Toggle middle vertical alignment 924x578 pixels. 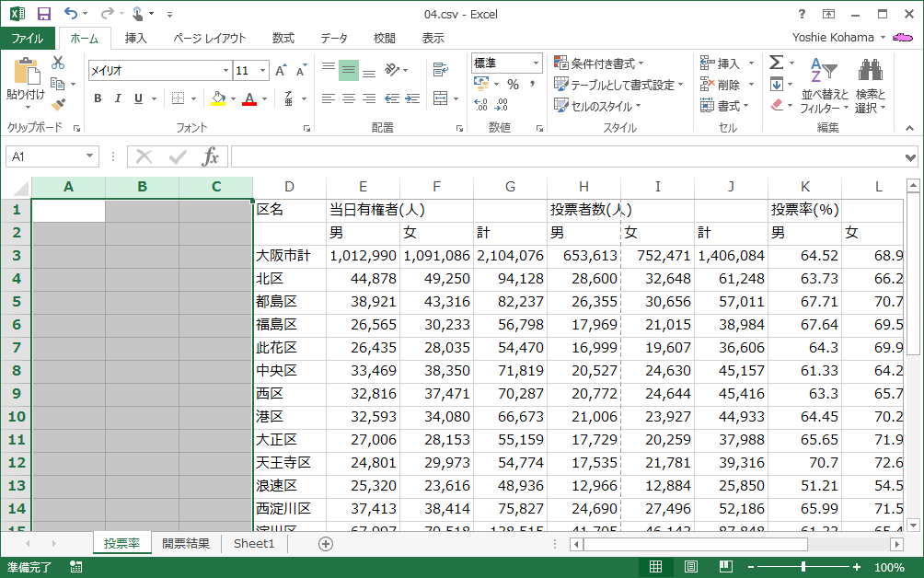[x=349, y=71]
